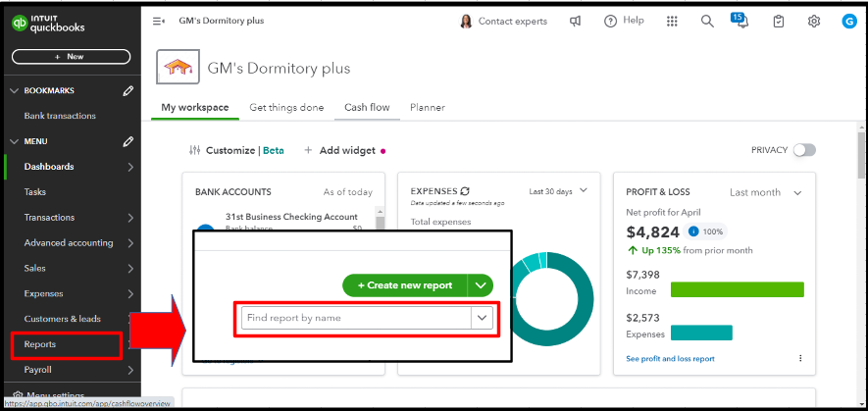
Task: Open Tasks in the sidebar
Action: coord(35,192)
